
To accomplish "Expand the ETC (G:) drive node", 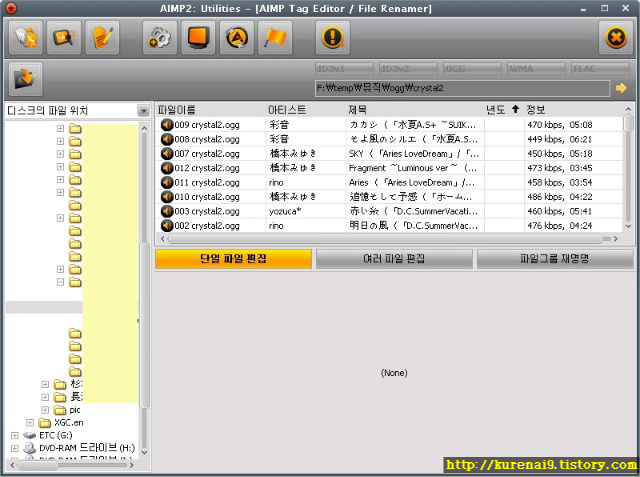I will click(15, 435).
